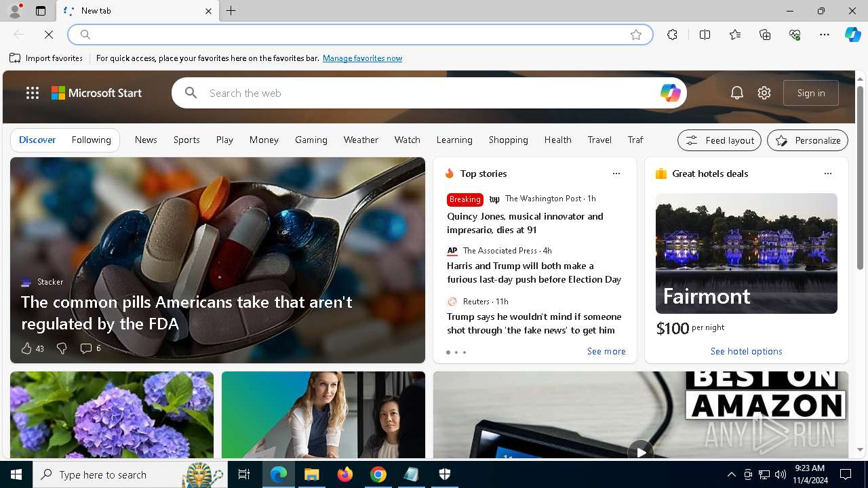Click the Sign in button
The image size is (868, 488).
tap(811, 93)
